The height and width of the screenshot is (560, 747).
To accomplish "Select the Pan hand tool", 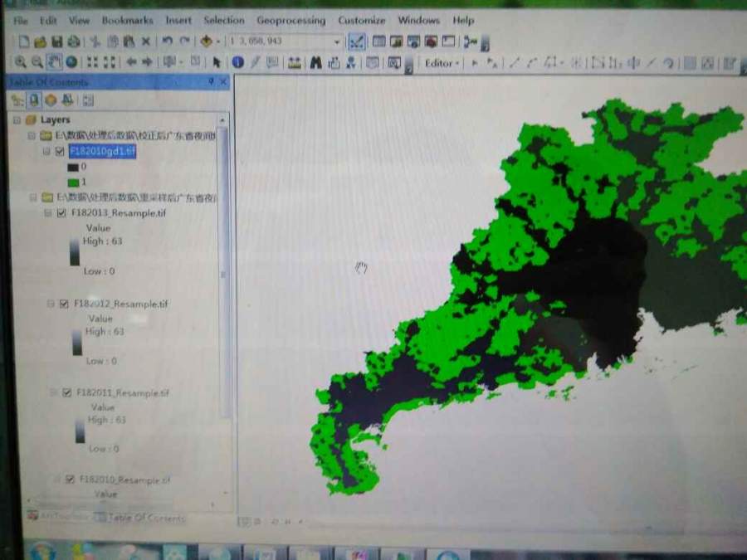I will [54, 62].
